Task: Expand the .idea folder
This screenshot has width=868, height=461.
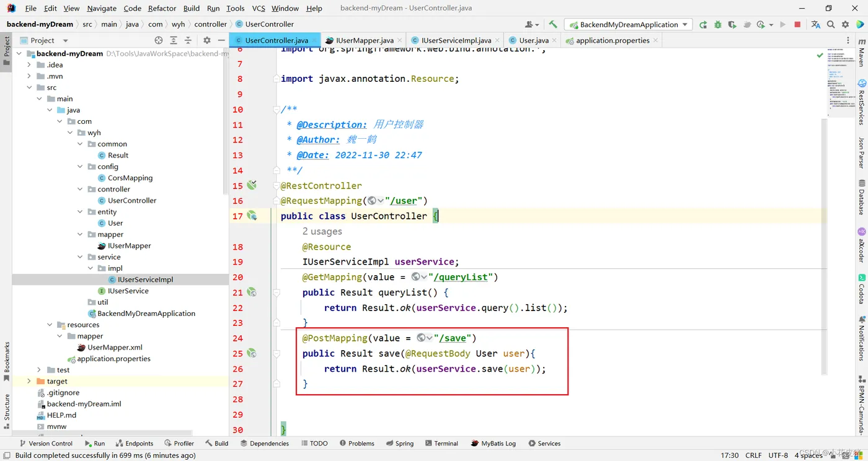Action: [x=29, y=64]
